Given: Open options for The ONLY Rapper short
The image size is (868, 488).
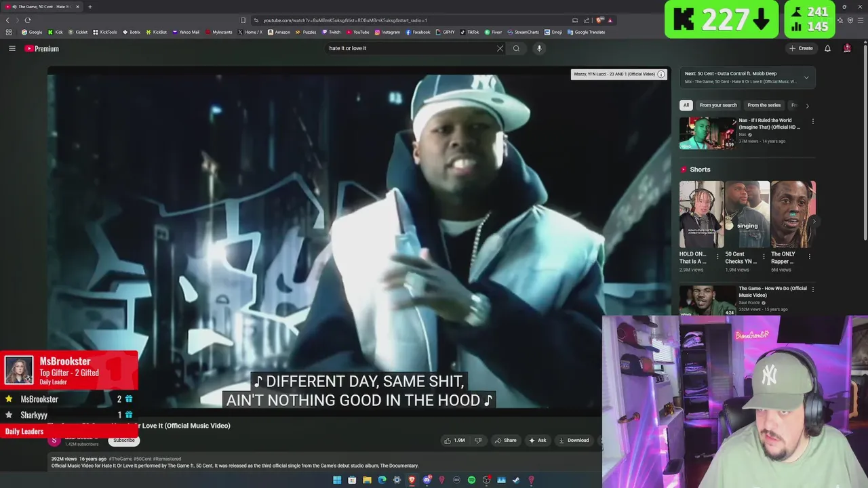Looking at the screenshot, I should click(809, 257).
